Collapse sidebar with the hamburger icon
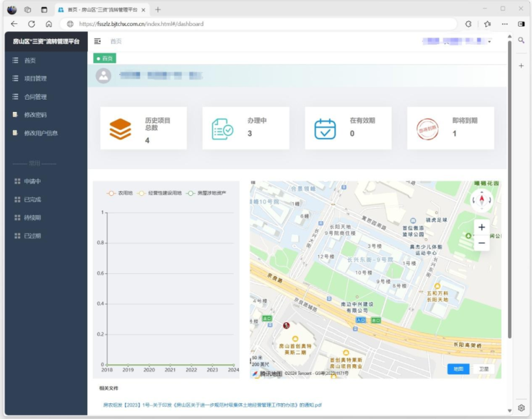 tap(98, 41)
